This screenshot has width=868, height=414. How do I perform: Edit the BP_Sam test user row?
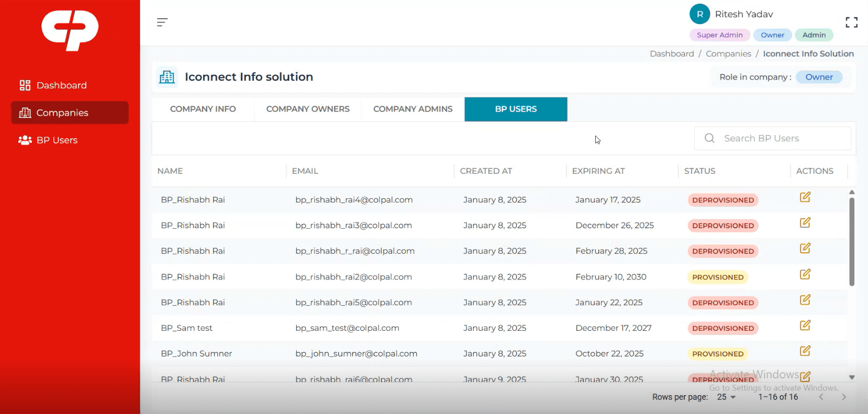coord(805,326)
